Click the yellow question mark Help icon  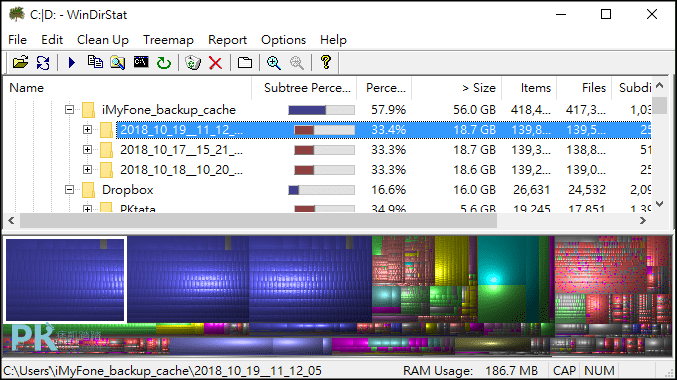[326, 62]
